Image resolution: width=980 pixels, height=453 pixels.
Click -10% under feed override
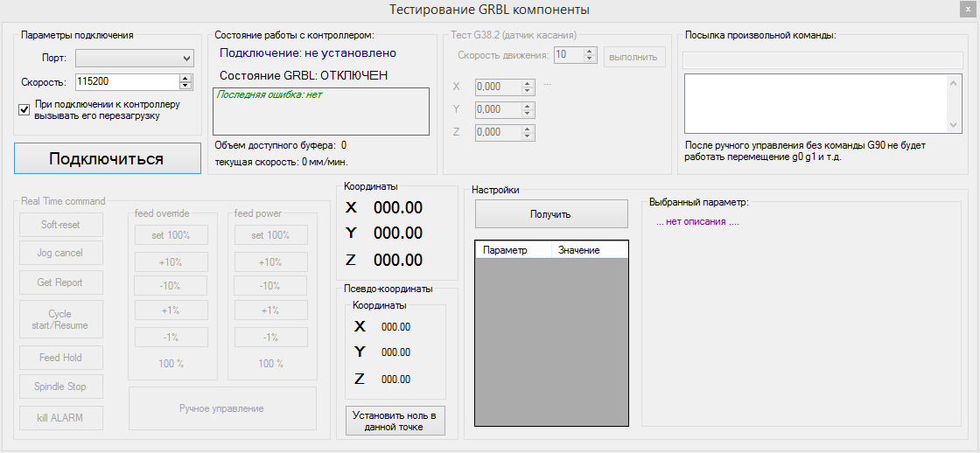pyautogui.click(x=171, y=286)
